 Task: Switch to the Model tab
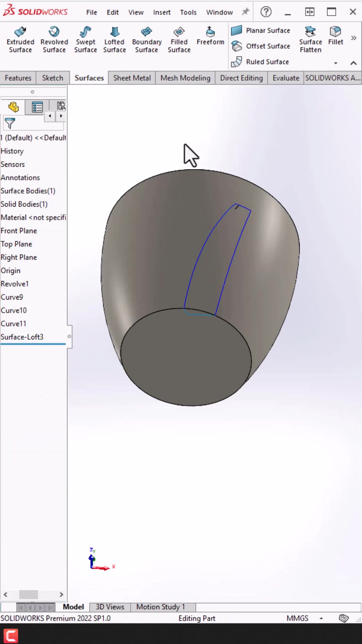point(73,607)
